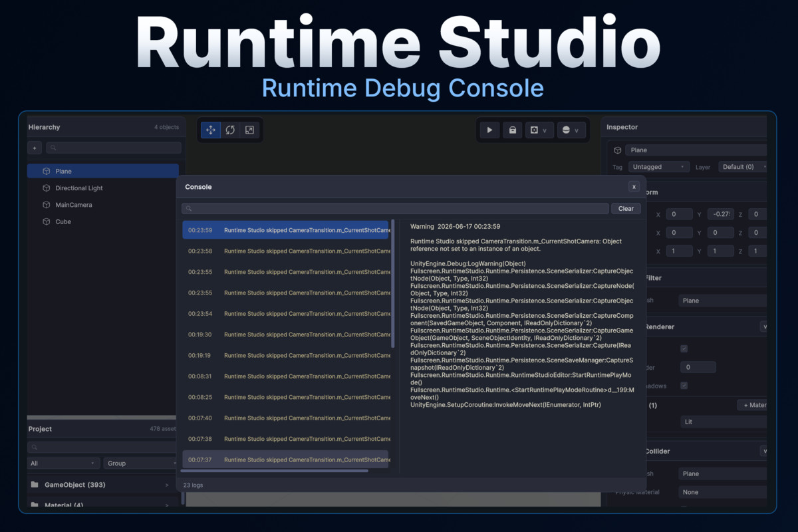This screenshot has height=532, width=798.
Task: Select Cube in the Hierarchy
Action: click(x=103, y=221)
